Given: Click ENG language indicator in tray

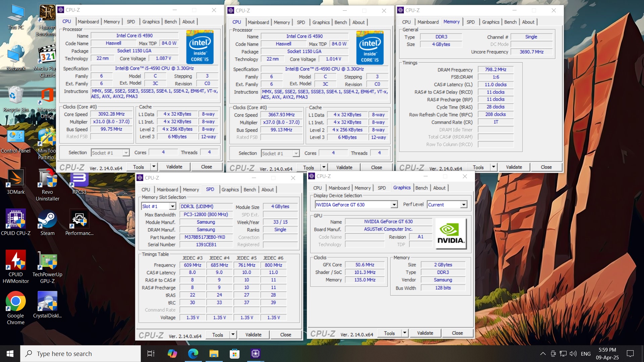Looking at the screenshot, I should (x=586, y=354).
